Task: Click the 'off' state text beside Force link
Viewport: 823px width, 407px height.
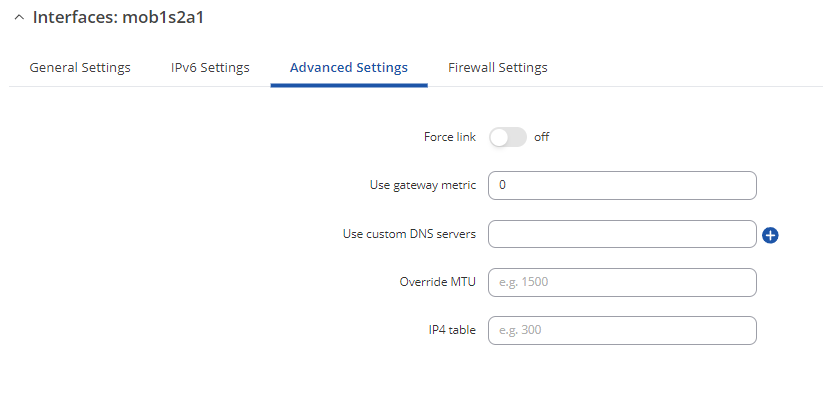Action: [x=542, y=137]
